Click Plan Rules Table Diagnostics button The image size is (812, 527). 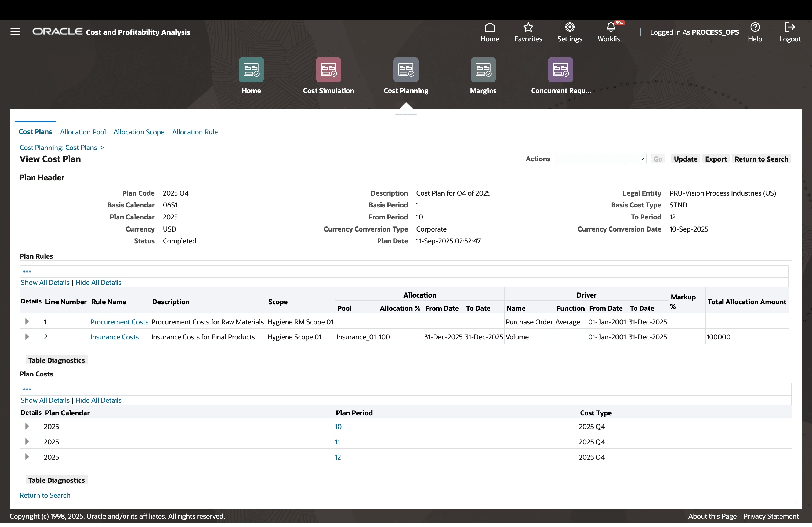tap(56, 360)
